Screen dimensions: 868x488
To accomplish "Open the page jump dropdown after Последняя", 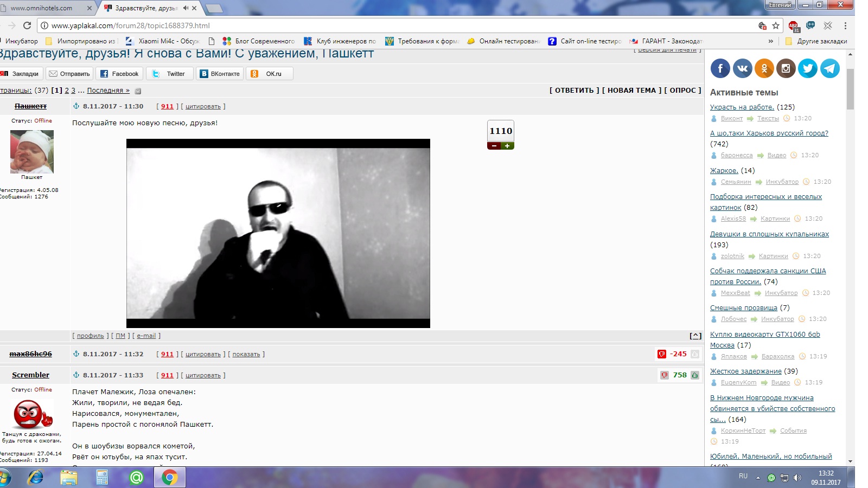I will tap(138, 91).
